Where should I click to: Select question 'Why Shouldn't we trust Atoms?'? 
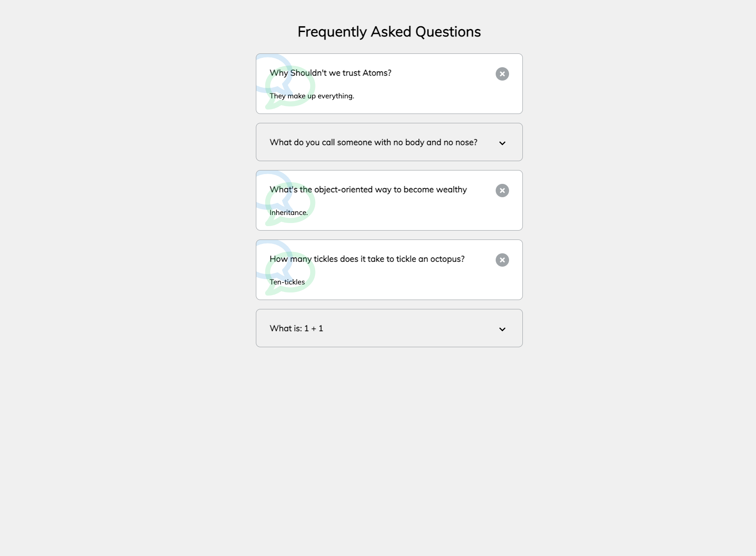coord(331,73)
